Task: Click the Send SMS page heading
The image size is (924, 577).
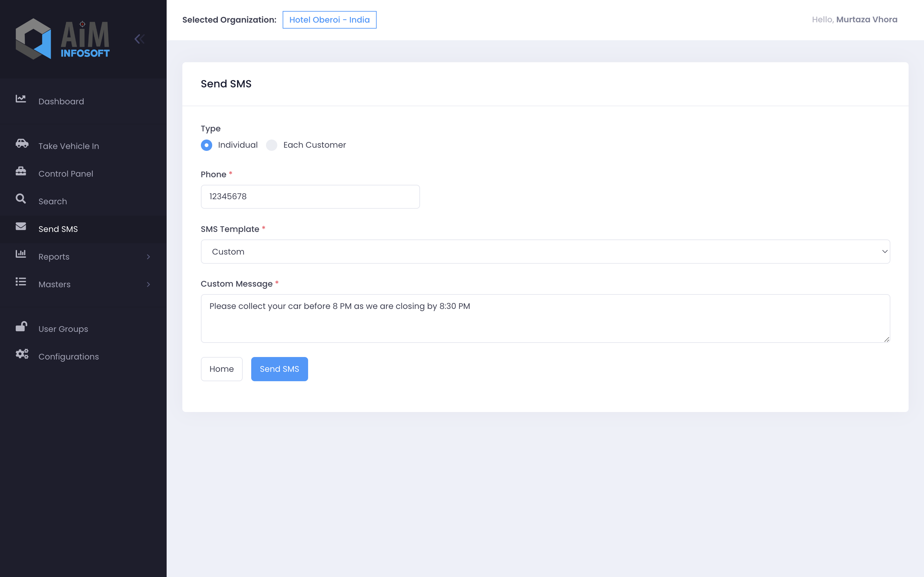Action: tap(226, 84)
